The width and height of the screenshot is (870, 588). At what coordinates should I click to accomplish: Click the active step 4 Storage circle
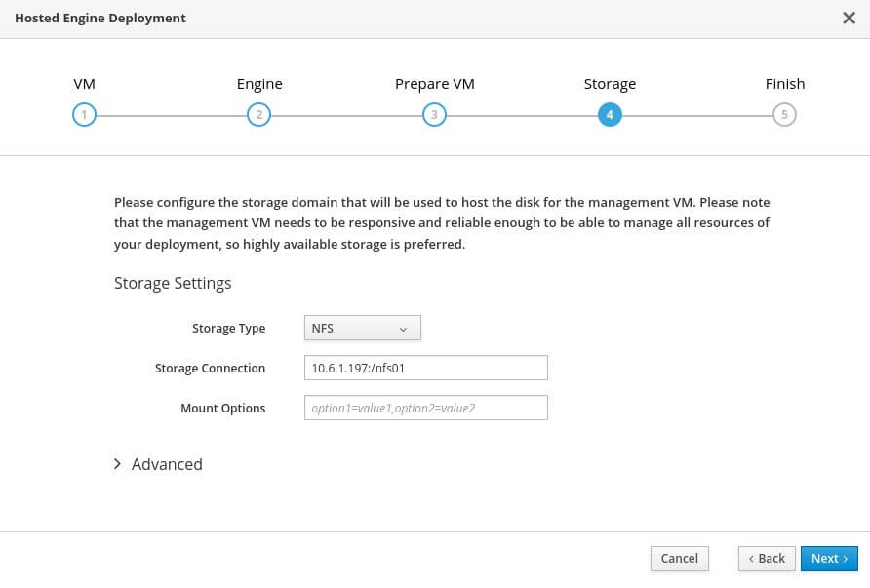coord(610,115)
